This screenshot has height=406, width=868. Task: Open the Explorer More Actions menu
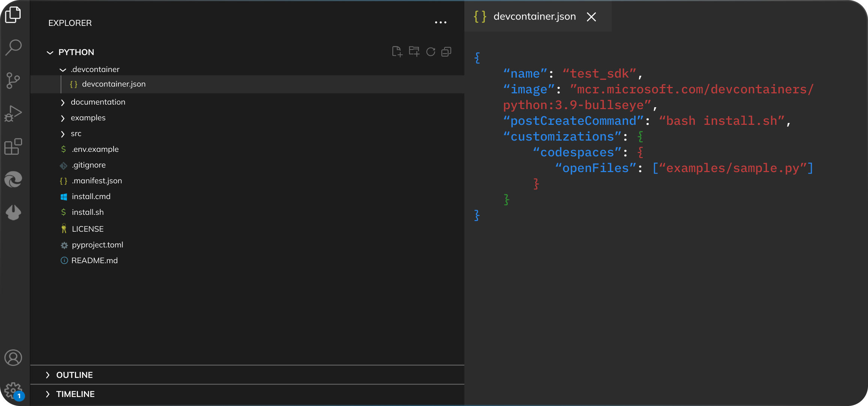[441, 22]
